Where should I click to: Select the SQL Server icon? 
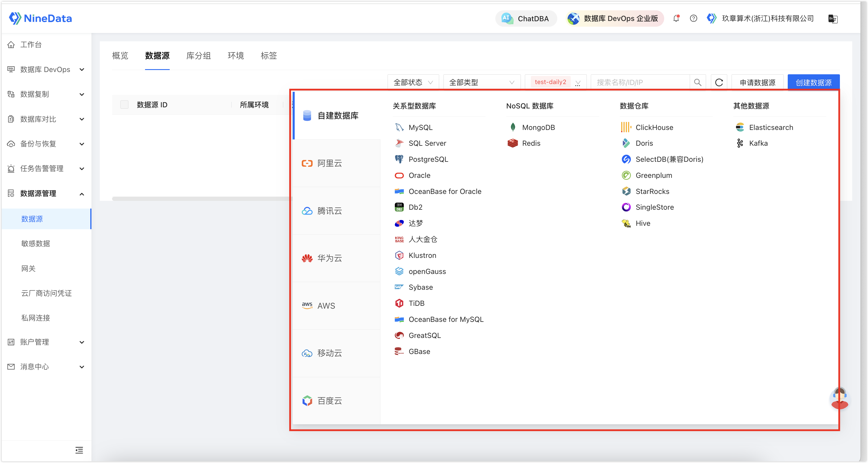399,143
